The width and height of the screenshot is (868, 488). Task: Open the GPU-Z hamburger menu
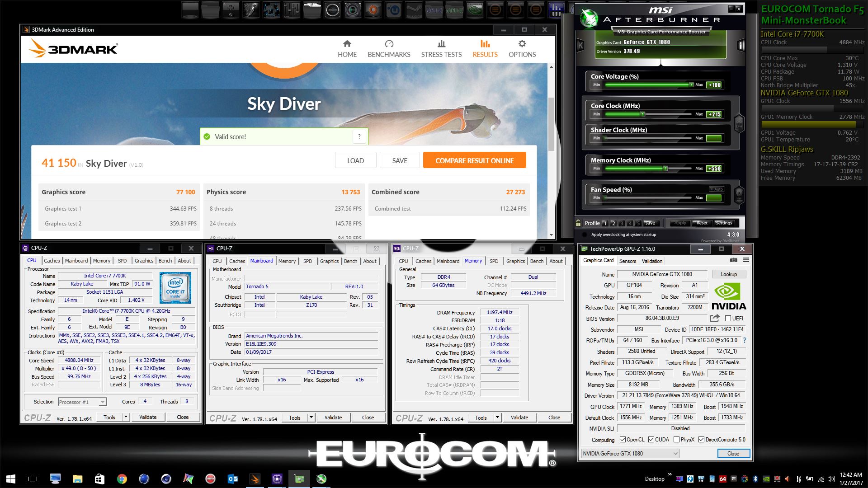(746, 260)
